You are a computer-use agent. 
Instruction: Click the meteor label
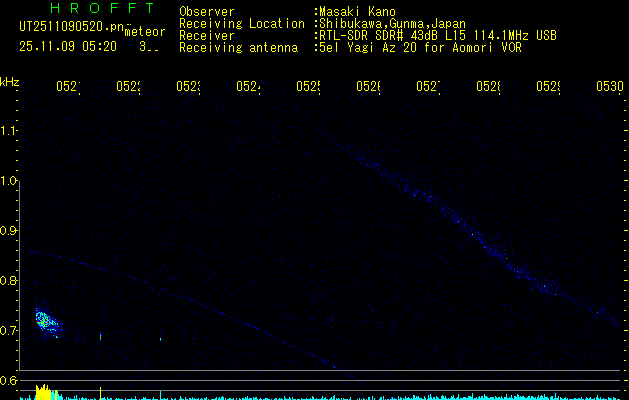coord(145,32)
